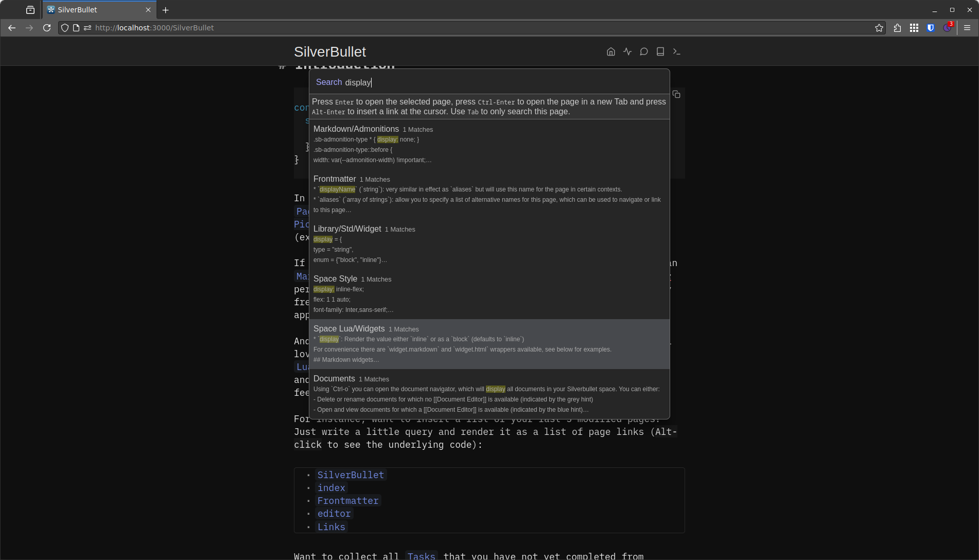Open the activity pulse icon in header
979x560 pixels.
tap(627, 51)
